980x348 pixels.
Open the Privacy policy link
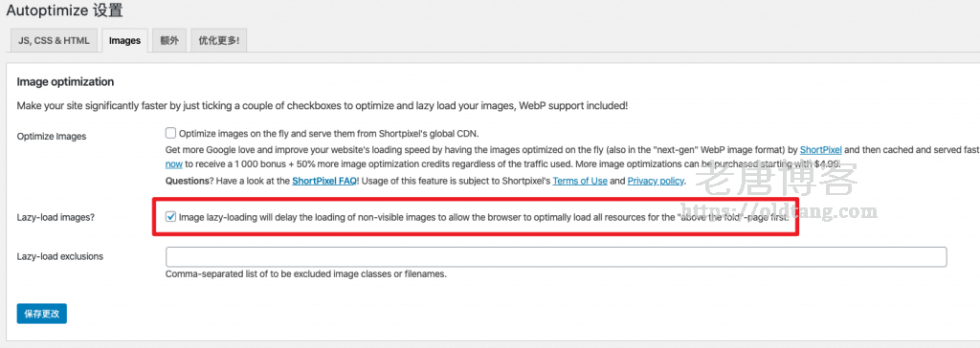point(657,182)
